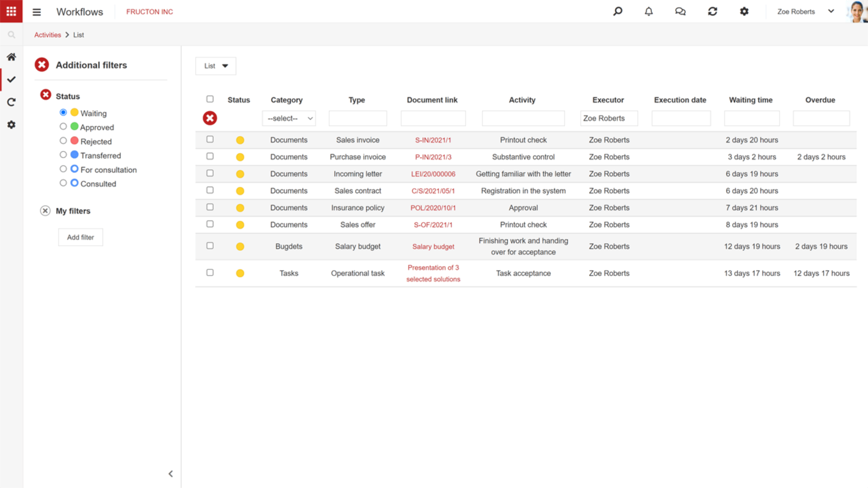Image resolution: width=868 pixels, height=488 pixels.
Task: Clear table filters with red X icon
Action: click(210, 118)
